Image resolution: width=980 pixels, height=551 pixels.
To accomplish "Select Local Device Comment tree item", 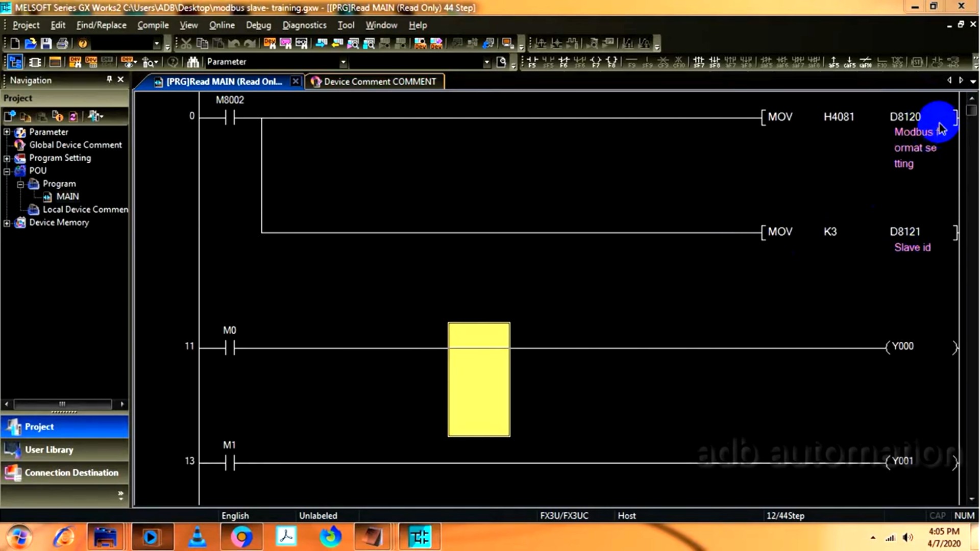I will [85, 210].
